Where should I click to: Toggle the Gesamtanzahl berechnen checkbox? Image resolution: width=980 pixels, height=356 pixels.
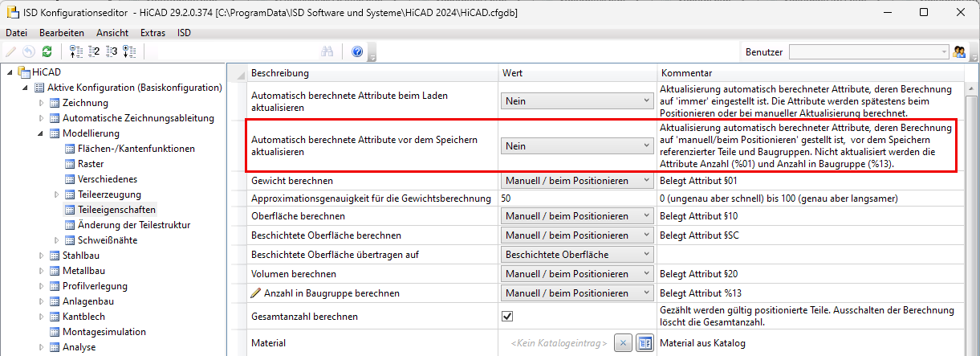point(507,316)
